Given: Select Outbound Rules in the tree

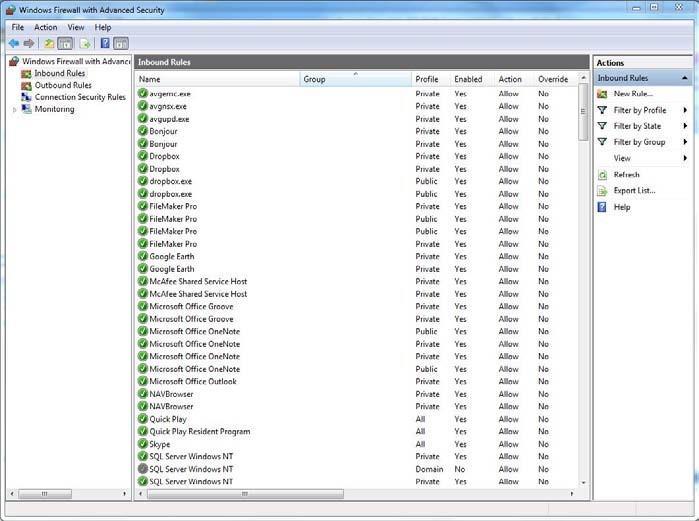Looking at the screenshot, I should tap(63, 86).
